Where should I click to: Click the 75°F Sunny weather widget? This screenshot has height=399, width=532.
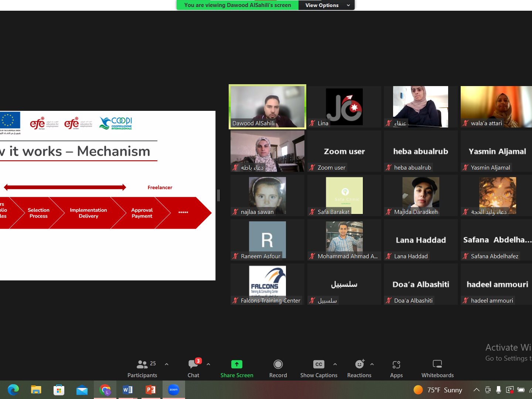pos(438,390)
